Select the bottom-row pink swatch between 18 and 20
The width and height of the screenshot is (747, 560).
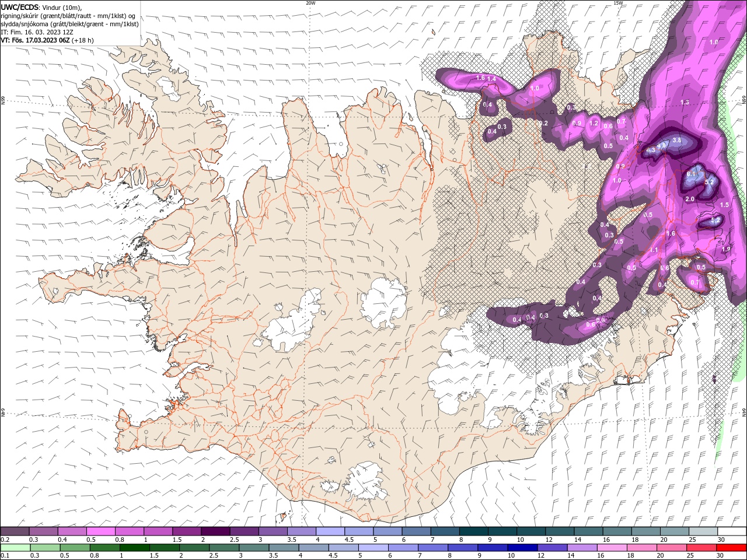[x=643, y=548]
